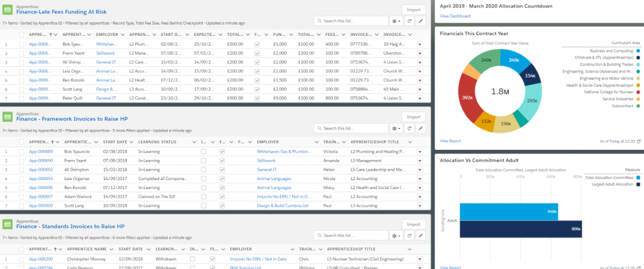Select the row checkbox for App-000689 in Framework list
This screenshot has width=644, height=269.
[21, 151]
